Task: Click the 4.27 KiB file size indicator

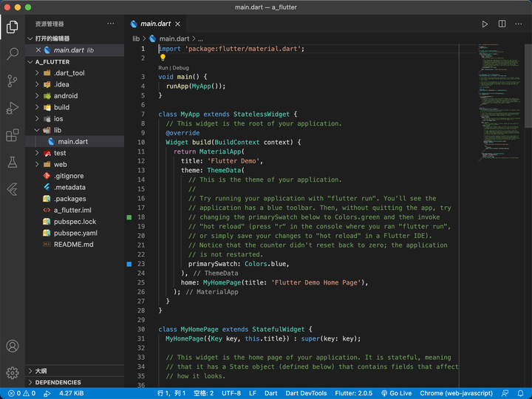Action: point(71,393)
